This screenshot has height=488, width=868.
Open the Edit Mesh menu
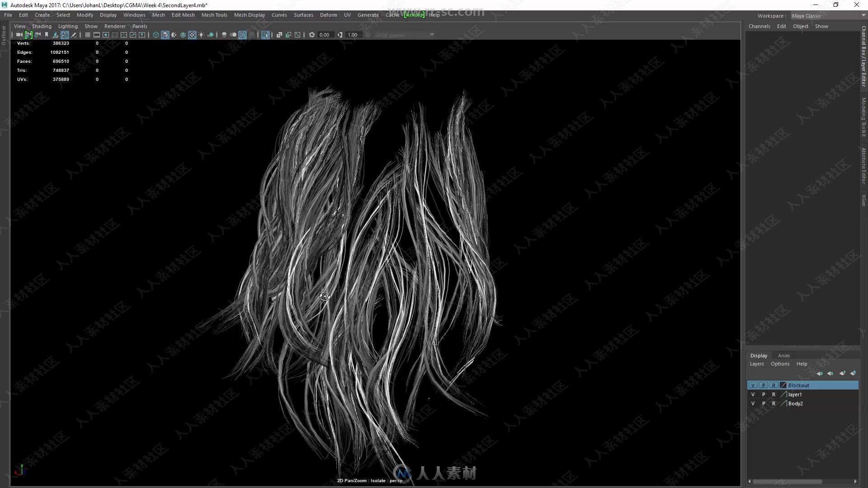(183, 15)
